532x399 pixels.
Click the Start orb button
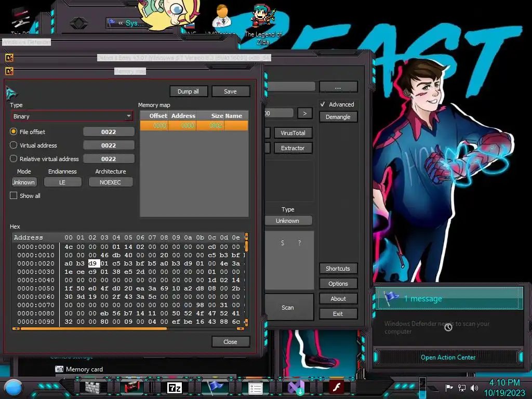click(14, 388)
